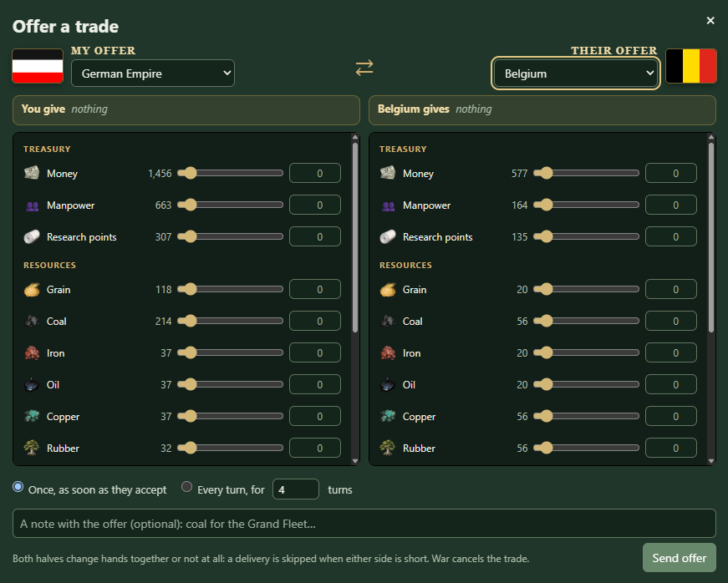Click the My Offer Coal amount field
This screenshot has width=728, height=583.
click(x=315, y=321)
